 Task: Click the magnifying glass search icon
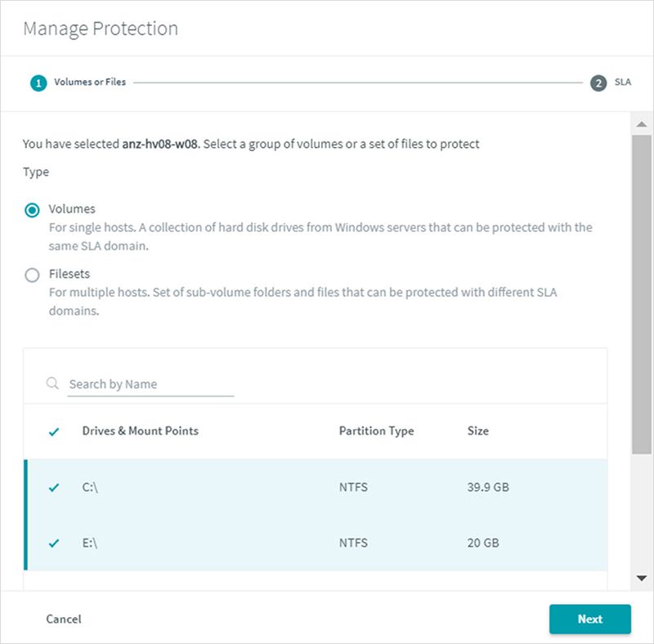pyautogui.click(x=52, y=383)
